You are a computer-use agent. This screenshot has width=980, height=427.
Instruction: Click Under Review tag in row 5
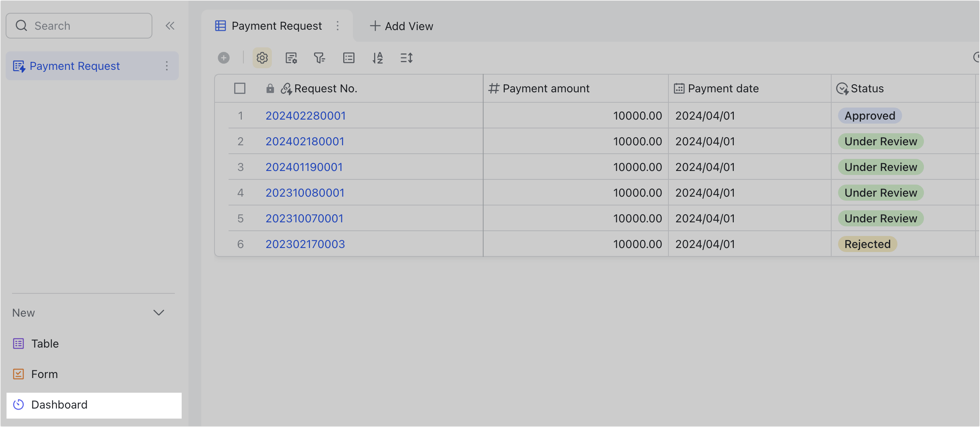point(881,218)
